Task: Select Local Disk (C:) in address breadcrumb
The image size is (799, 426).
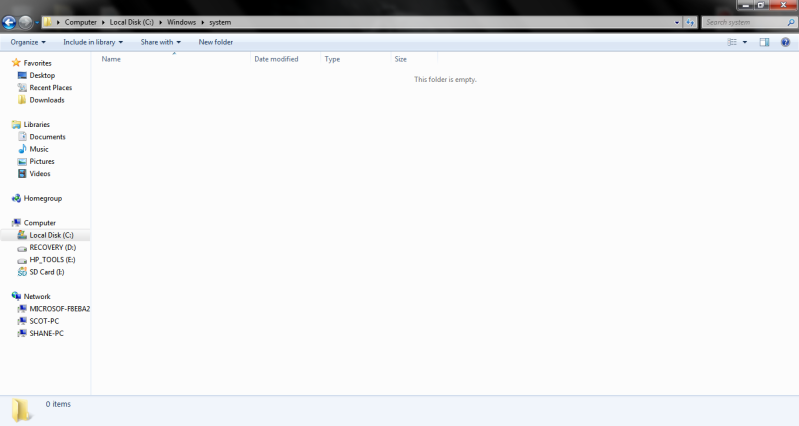Action: 131,22
